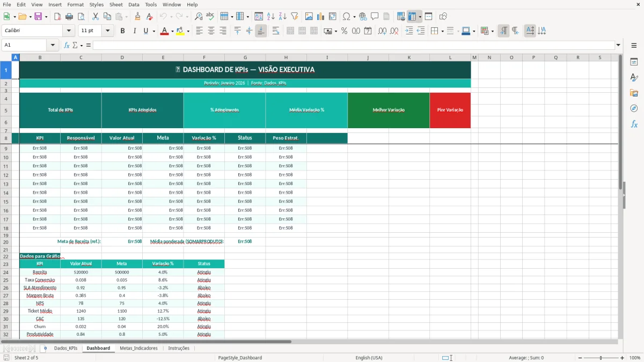This screenshot has height=362, width=644.
Task: Open Special Character dropdown arrow
Action: point(354,17)
